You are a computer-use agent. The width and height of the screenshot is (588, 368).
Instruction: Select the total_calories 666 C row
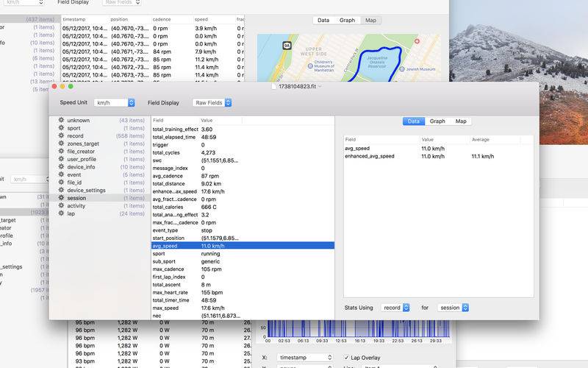pyautogui.click(x=243, y=207)
